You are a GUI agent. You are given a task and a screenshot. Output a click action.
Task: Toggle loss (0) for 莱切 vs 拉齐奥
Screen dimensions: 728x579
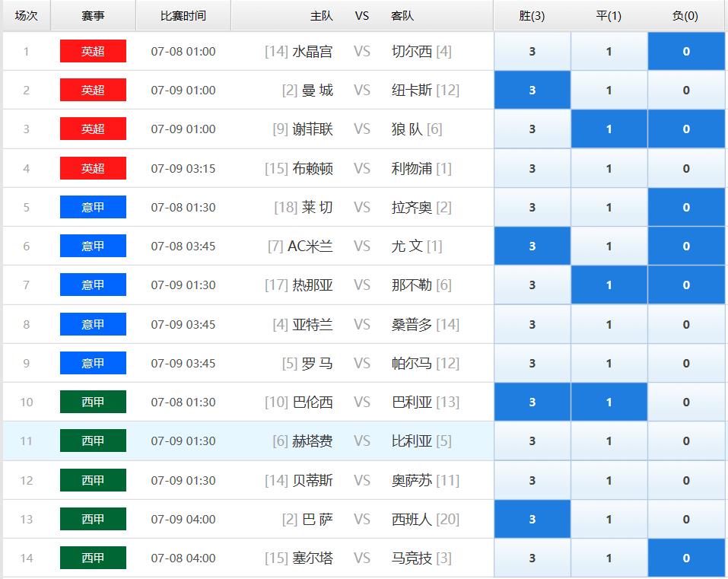(x=685, y=207)
